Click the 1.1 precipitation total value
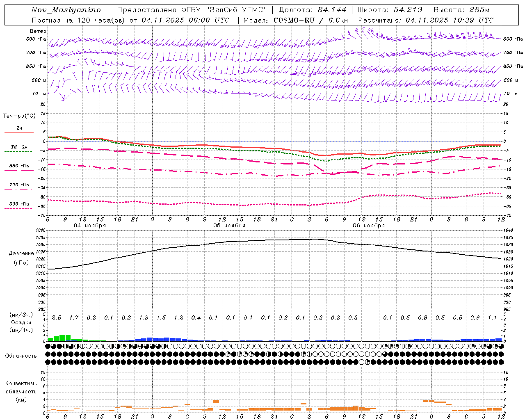The image size is (525, 420). point(492,317)
